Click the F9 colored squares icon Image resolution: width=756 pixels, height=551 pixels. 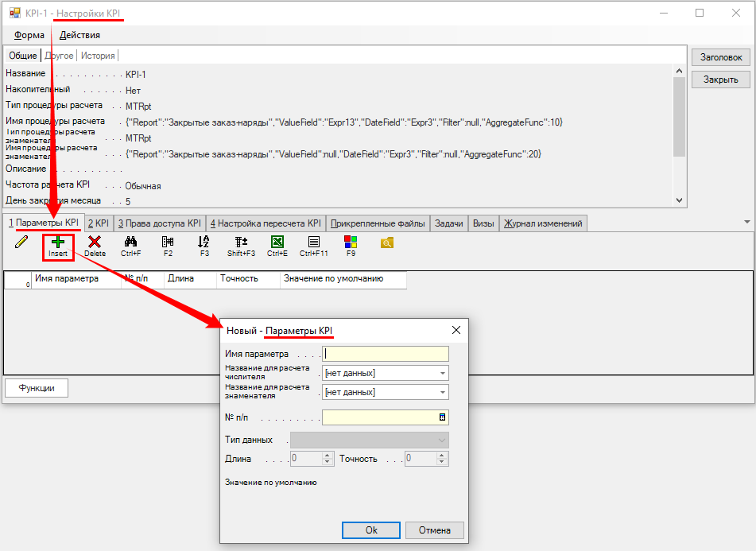coord(351,243)
